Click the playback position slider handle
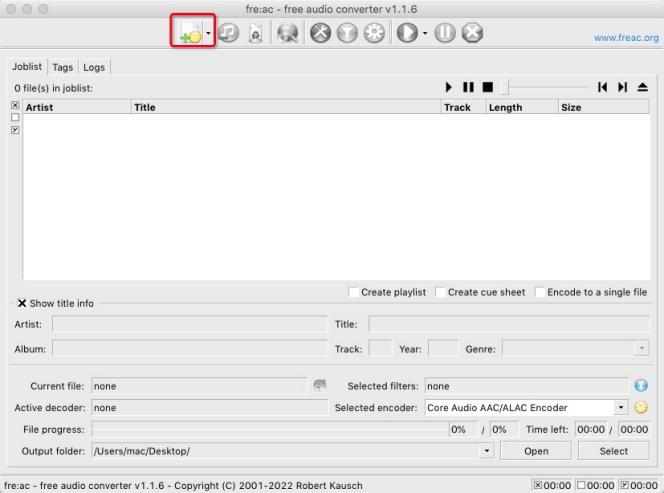The height and width of the screenshot is (493, 664). (504, 87)
